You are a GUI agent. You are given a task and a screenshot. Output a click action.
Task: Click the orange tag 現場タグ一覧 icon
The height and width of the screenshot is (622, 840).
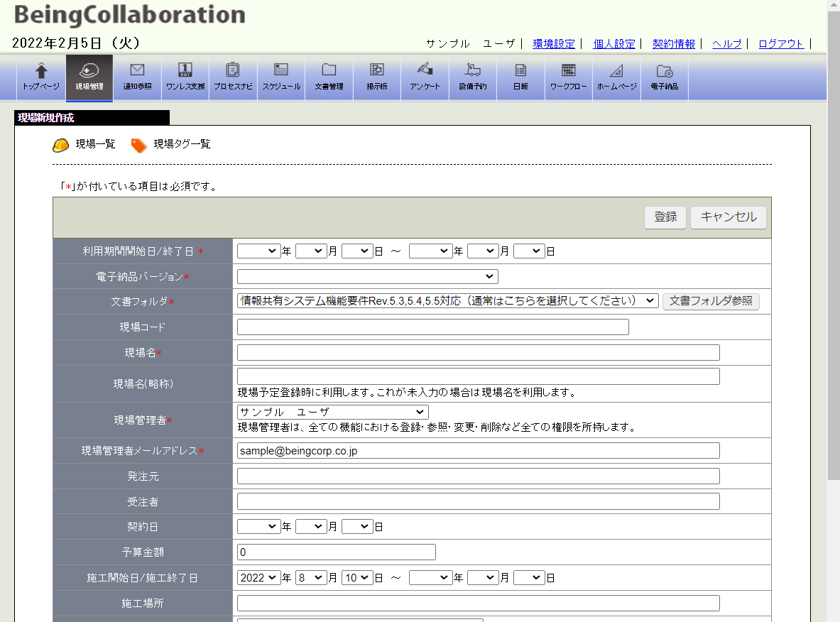(138, 145)
